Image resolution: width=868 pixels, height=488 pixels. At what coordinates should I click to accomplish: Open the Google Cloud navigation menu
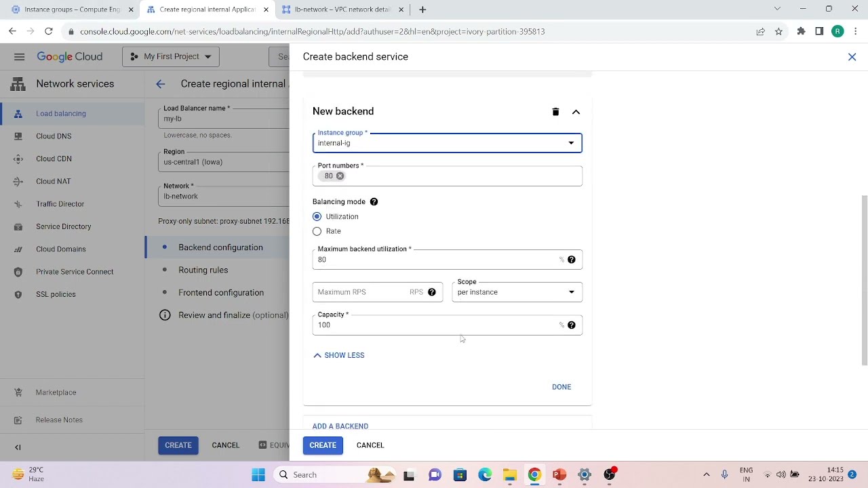19,57
